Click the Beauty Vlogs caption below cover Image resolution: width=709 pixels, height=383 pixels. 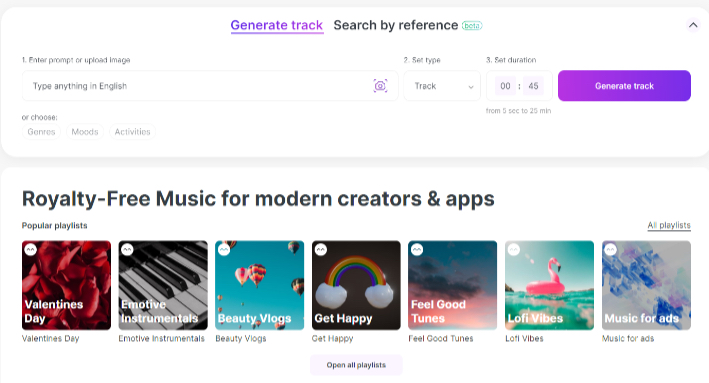[x=241, y=338]
